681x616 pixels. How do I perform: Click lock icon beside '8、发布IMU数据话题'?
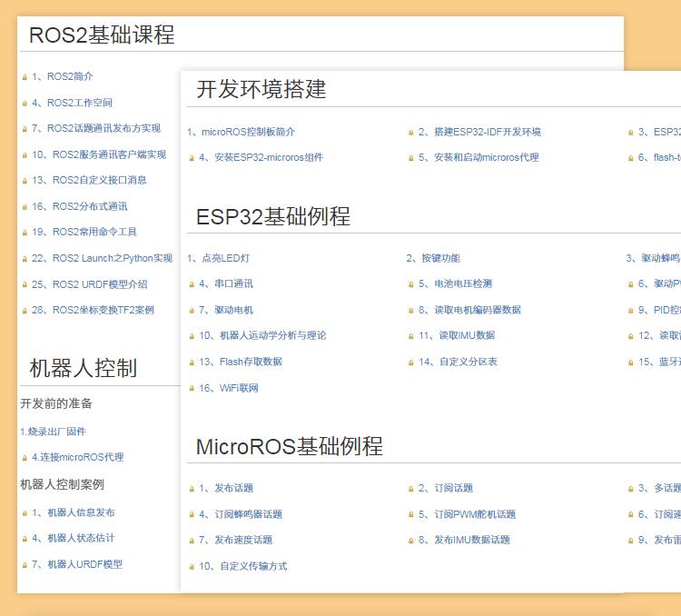[x=410, y=541]
